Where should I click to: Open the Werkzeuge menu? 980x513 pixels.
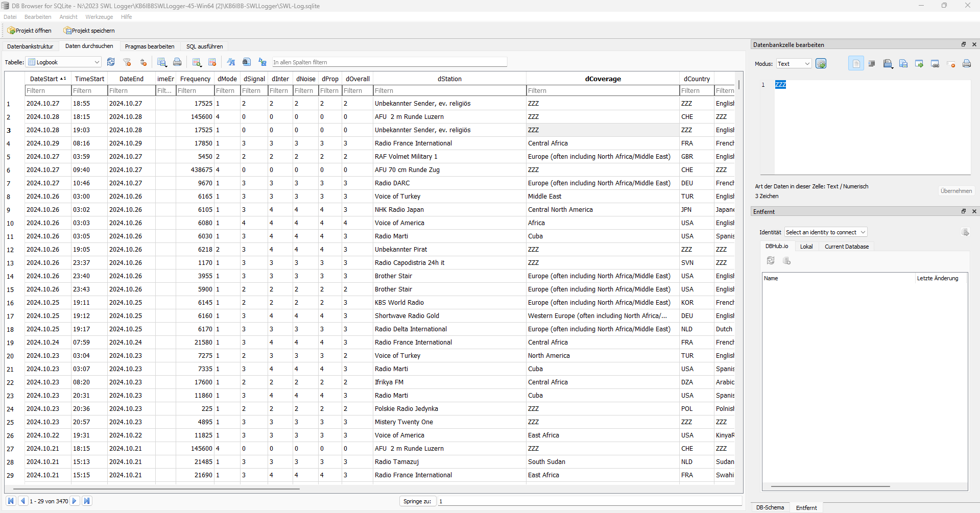pyautogui.click(x=99, y=17)
